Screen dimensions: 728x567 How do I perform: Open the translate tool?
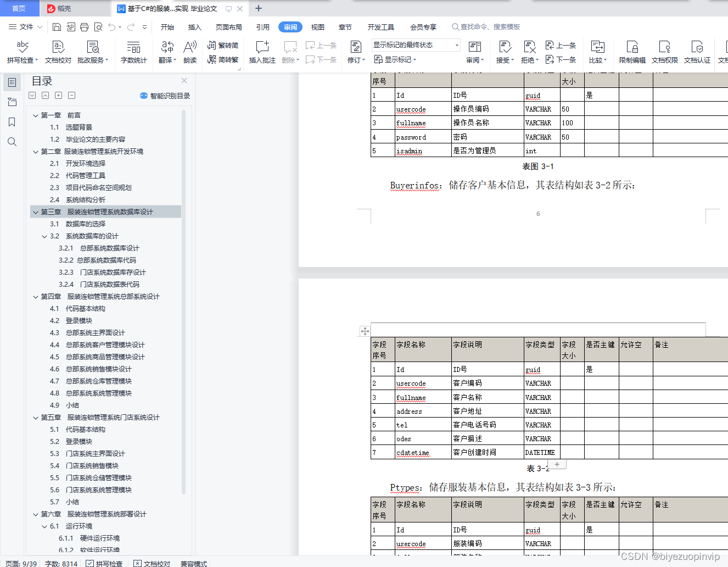point(167,52)
